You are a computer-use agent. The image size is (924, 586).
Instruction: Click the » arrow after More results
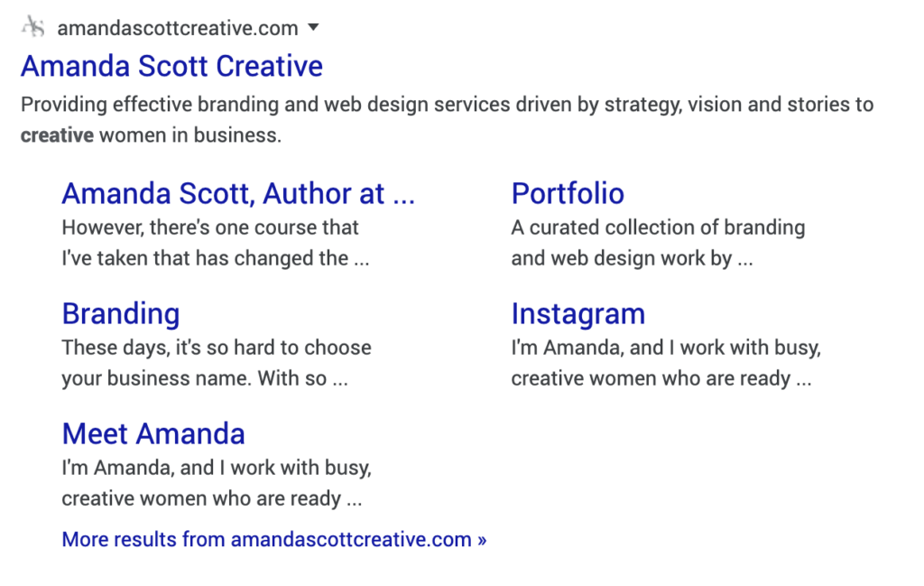(x=482, y=540)
